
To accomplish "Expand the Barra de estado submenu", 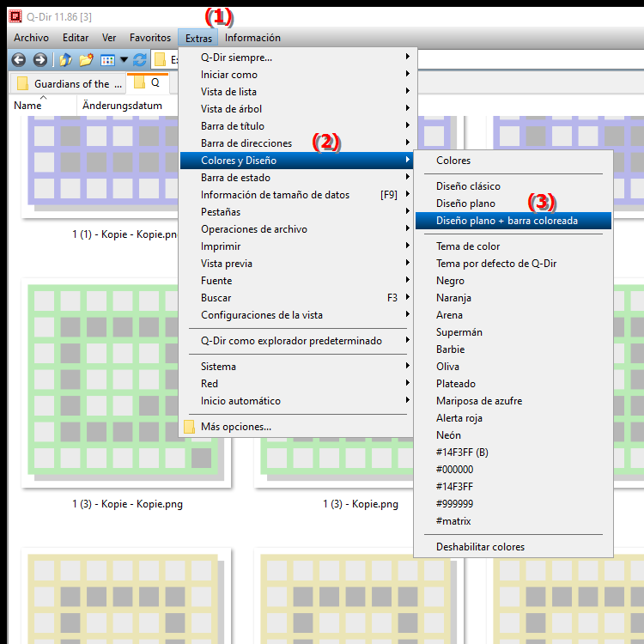I will [296, 178].
